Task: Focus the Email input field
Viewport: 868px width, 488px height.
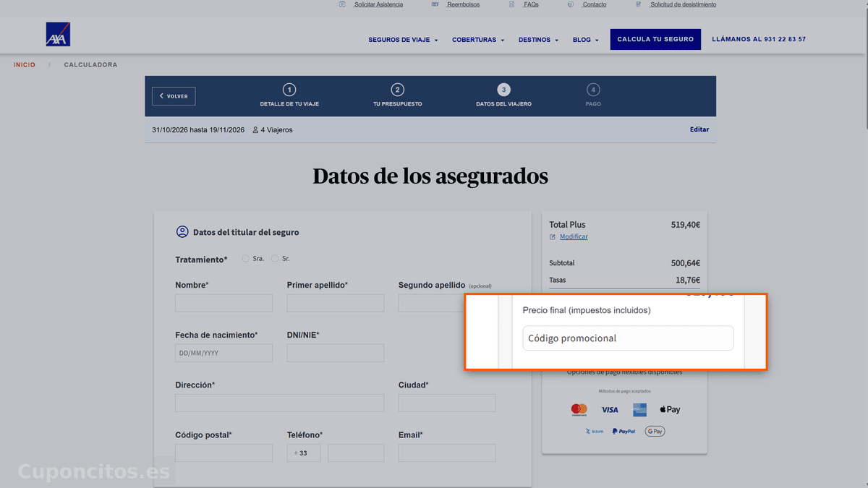Action: point(447,453)
